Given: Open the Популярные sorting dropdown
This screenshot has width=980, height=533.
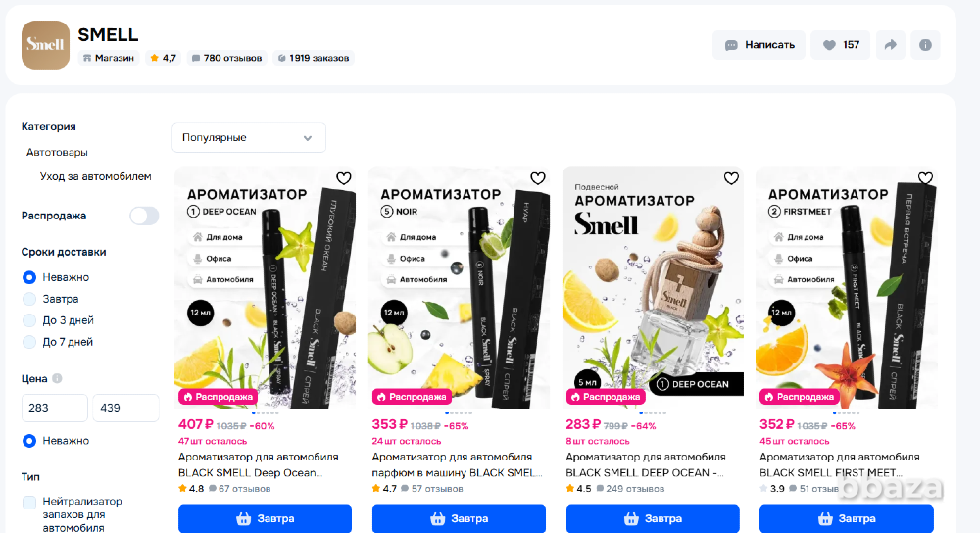Looking at the screenshot, I should point(249,137).
